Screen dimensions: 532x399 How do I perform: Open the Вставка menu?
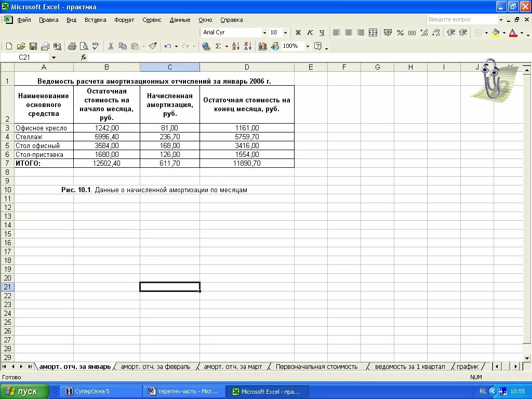point(96,20)
